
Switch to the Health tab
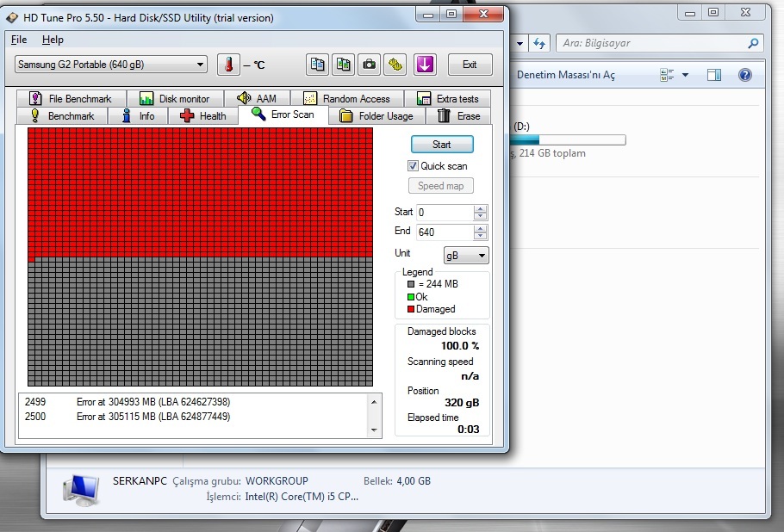(204, 116)
